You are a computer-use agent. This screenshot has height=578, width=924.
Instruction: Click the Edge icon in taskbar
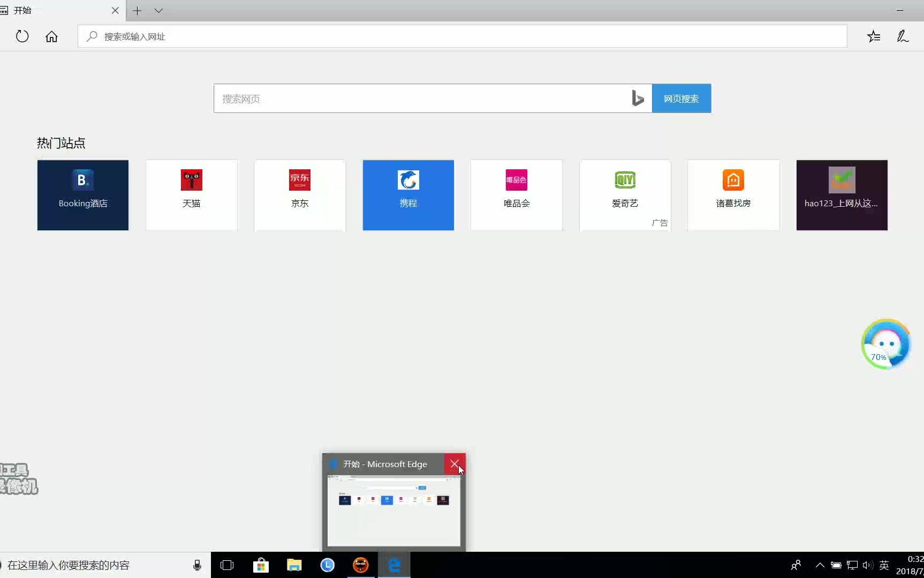(x=395, y=565)
